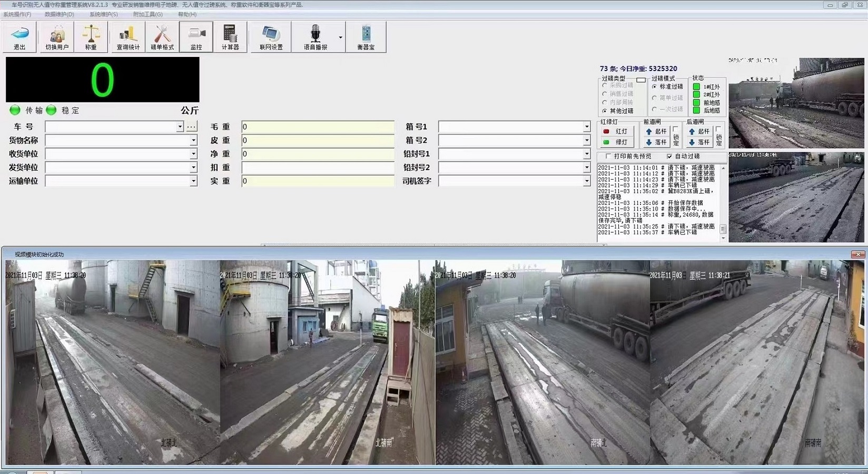Image resolution: width=868 pixels, height=474 pixels.
Task: Start the 语音播报 voice broadcast
Action: click(x=314, y=36)
